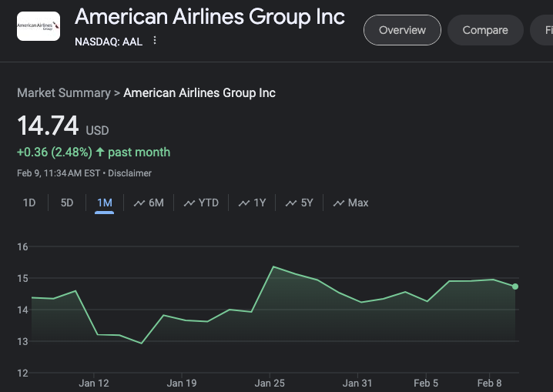Open the three-dot menu beside NASDAQ: AAL
Viewport: 553px width, 392px height.
(155, 41)
